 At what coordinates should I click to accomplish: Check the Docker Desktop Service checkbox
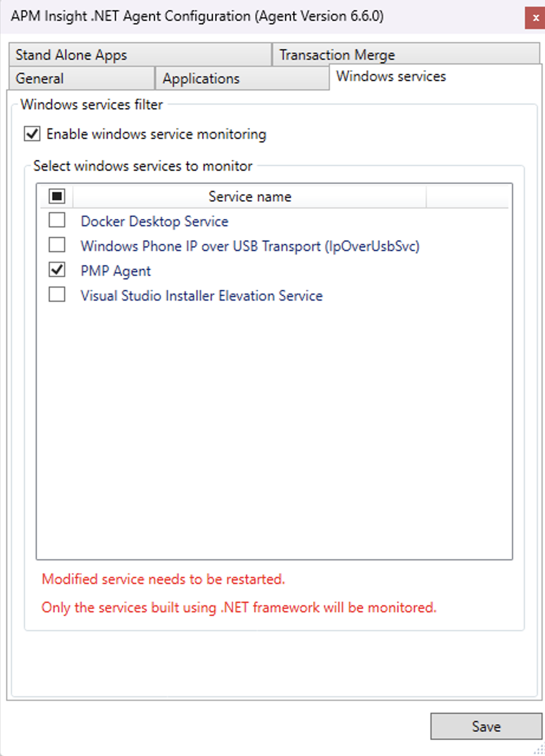(x=57, y=221)
